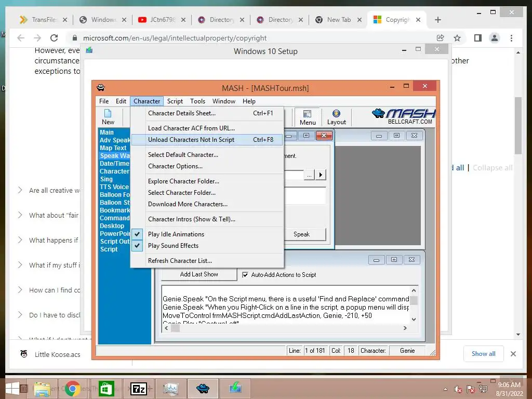Click the Windows 10 Setup title bar icon

[89, 50]
